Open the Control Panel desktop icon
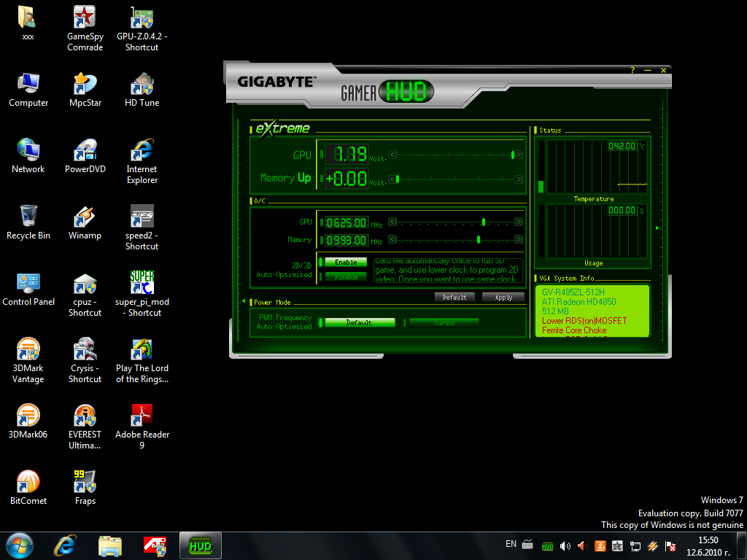 [x=28, y=289]
